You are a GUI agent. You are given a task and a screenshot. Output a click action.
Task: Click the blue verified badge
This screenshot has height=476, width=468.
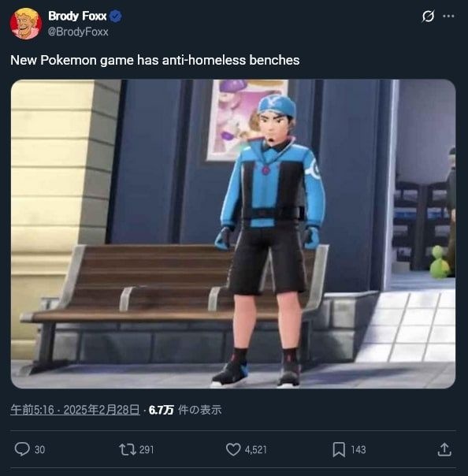coord(115,16)
